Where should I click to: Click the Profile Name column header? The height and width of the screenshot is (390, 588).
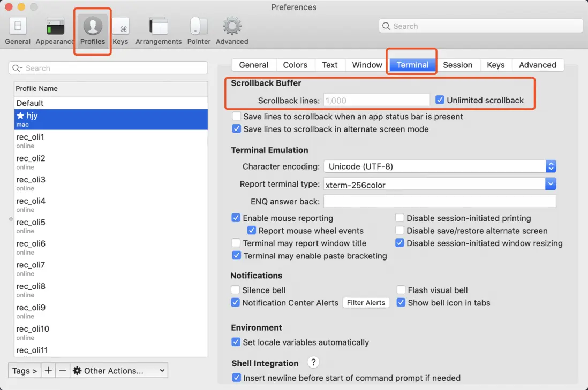[111, 88]
